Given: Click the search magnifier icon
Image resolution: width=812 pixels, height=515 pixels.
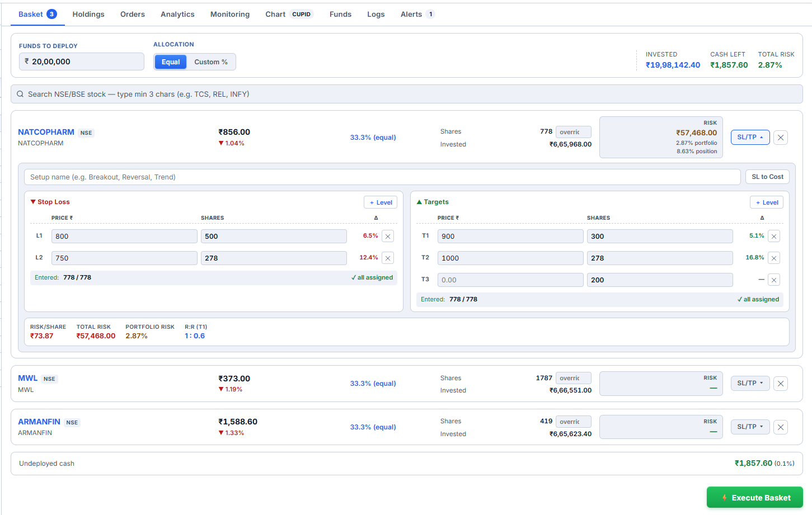Looking at the screenshot, I should (20, 95).
